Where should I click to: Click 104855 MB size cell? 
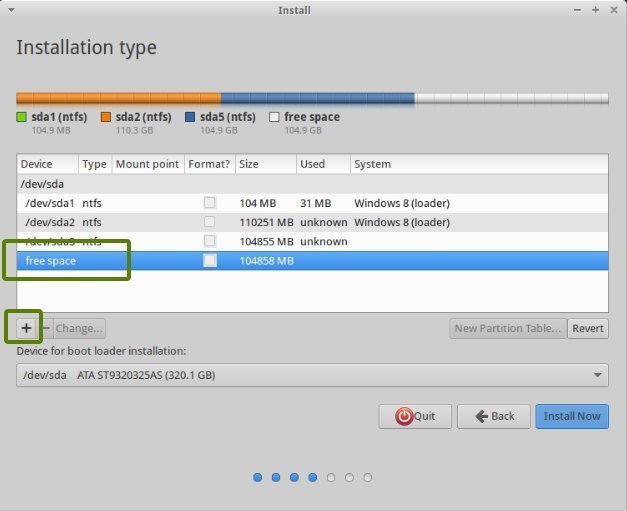267,242
